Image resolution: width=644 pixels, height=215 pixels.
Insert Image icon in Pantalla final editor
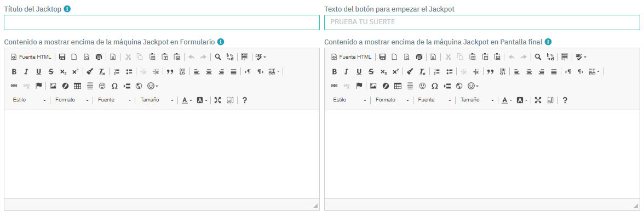coord(373,86)
